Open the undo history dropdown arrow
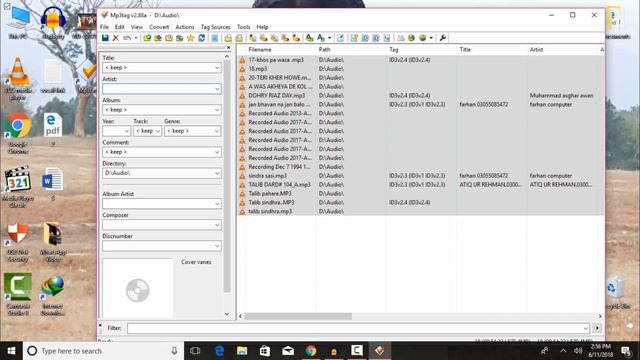Viewport: 640px width, 360px height. coord(136,38)
